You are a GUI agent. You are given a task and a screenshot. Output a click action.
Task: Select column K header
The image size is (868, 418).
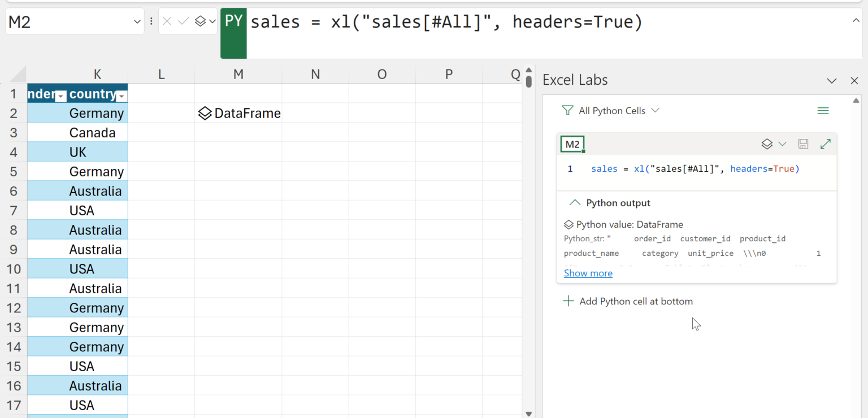[97, 74]
